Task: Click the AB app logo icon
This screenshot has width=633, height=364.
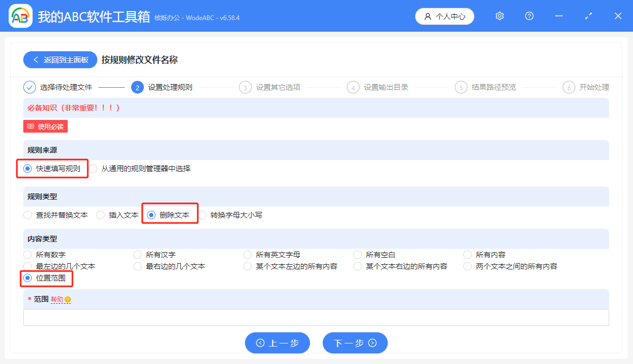Action: [20, 16]
